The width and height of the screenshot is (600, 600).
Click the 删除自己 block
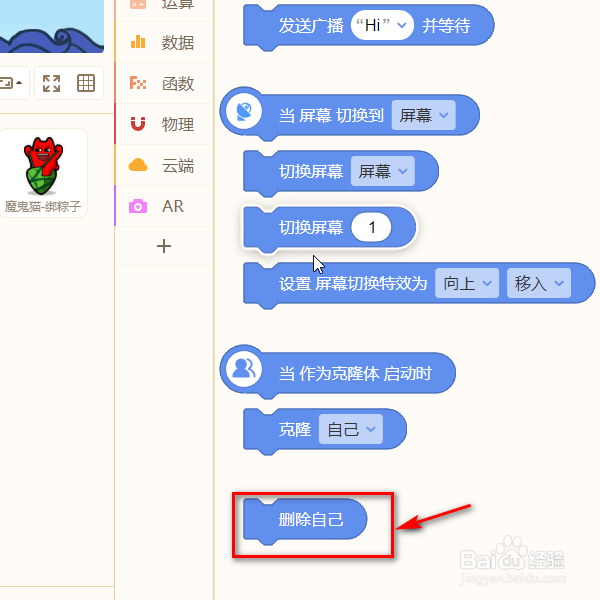305,521
